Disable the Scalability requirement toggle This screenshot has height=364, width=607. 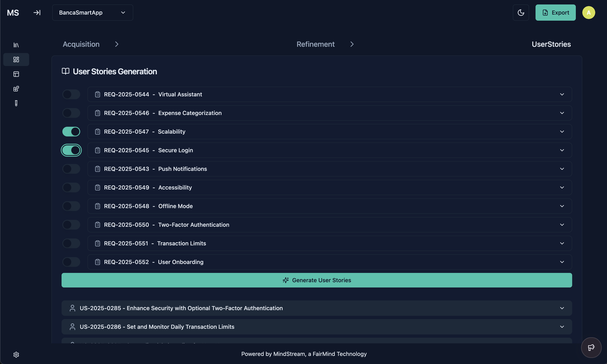tap(71, 132)
